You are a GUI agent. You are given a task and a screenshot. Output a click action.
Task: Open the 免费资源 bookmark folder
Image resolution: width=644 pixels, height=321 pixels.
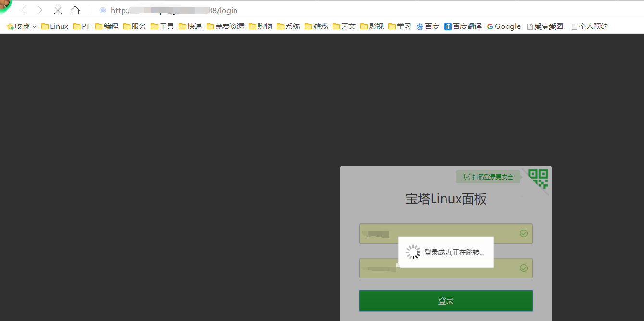coord(225,26)
